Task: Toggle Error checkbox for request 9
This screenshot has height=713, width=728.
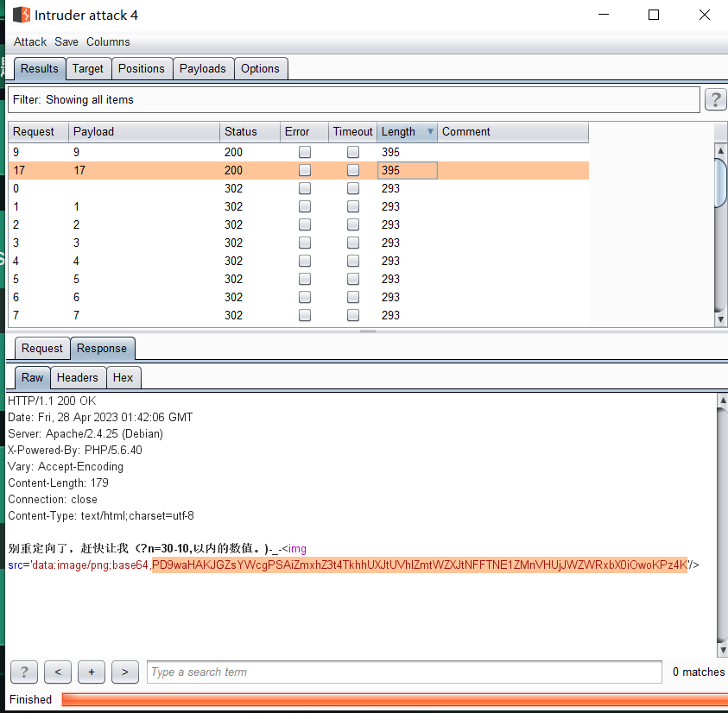Action: click(x=304, y=152)
